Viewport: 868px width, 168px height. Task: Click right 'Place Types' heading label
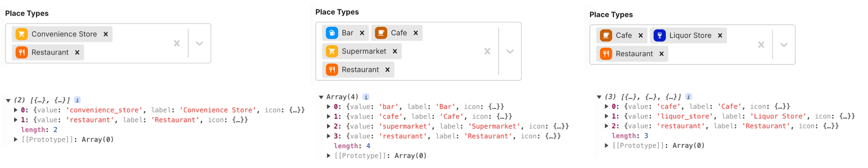(611, 15)
